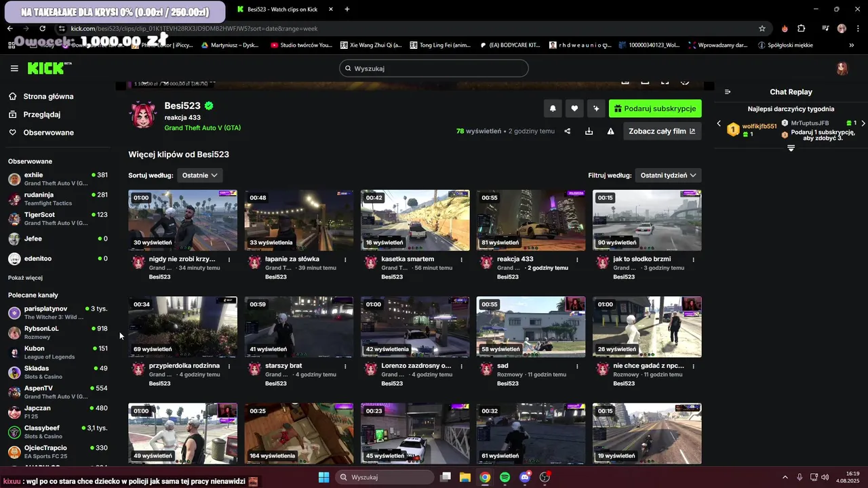
Task: Open followed channel TigerScot
Action: (58, 218)
